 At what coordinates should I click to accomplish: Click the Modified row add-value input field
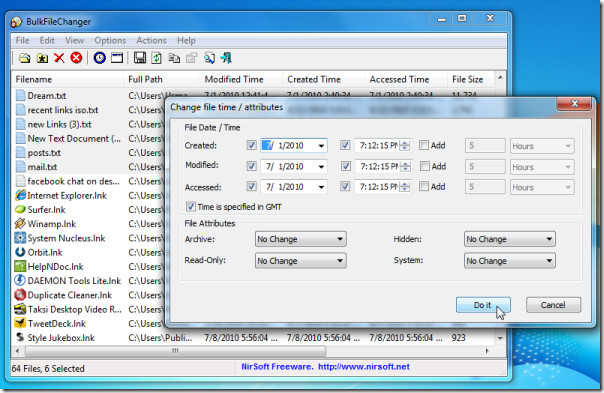(485, 167)
